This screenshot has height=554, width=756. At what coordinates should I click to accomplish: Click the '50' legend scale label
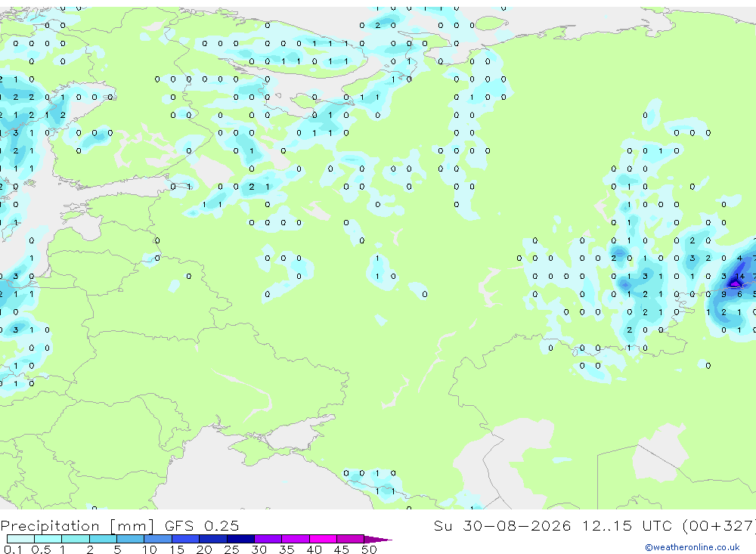(x=369, y=549)
